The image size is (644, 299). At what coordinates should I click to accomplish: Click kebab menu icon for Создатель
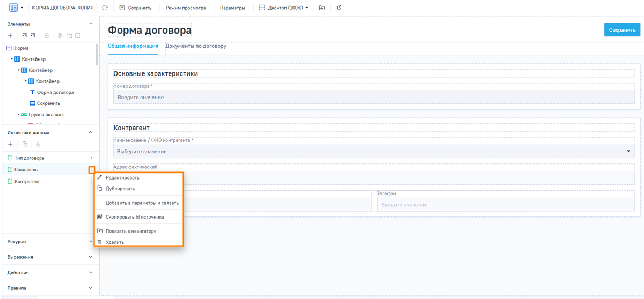[92, 170]
